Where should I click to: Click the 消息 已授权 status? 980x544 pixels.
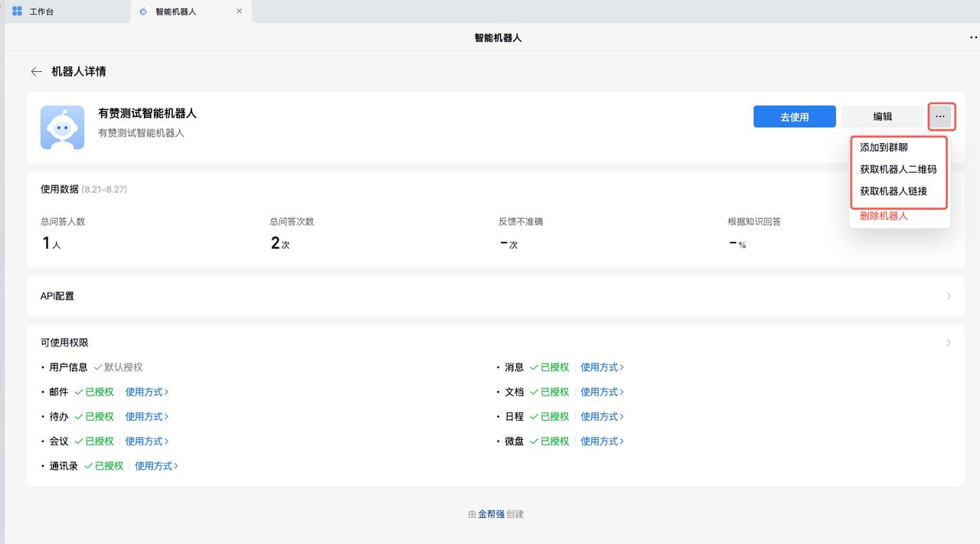(550, 367)
